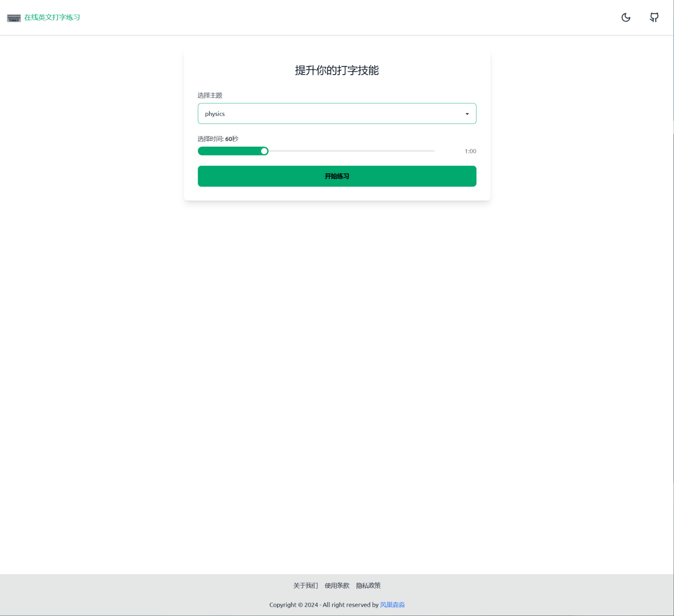Visit the 风巢森淼 author link

point(392,605)
